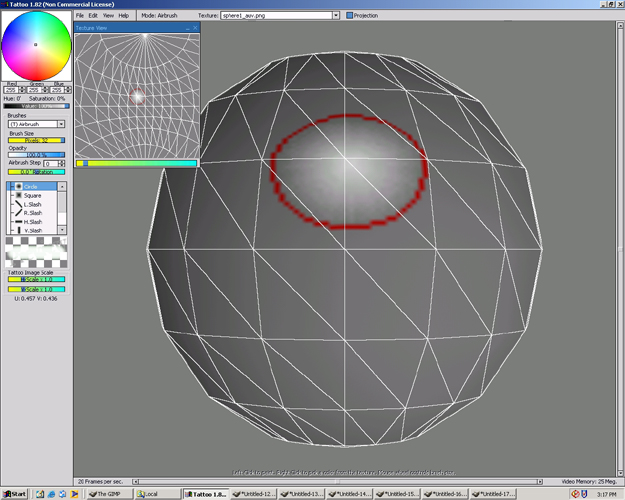Screen dimensions: 625x500
Task: Switch to The GIMP taskbar window
Action: 110,494
